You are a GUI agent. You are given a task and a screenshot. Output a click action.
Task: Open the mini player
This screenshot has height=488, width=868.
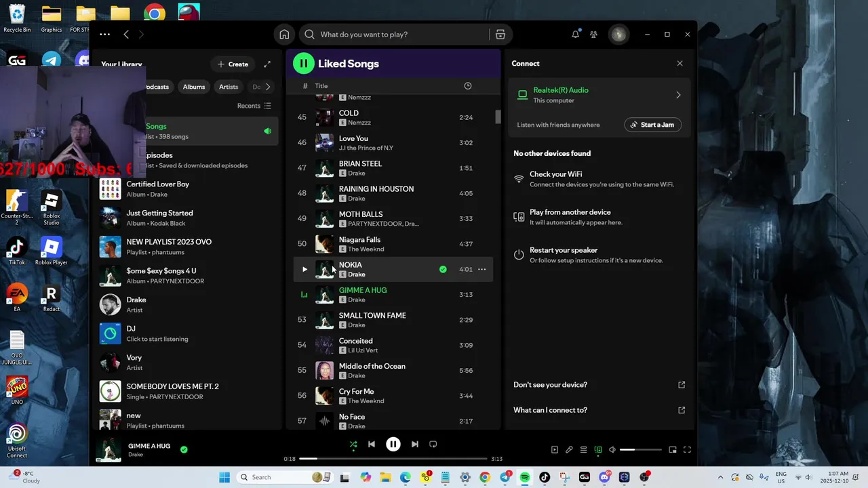click(673, 449)
